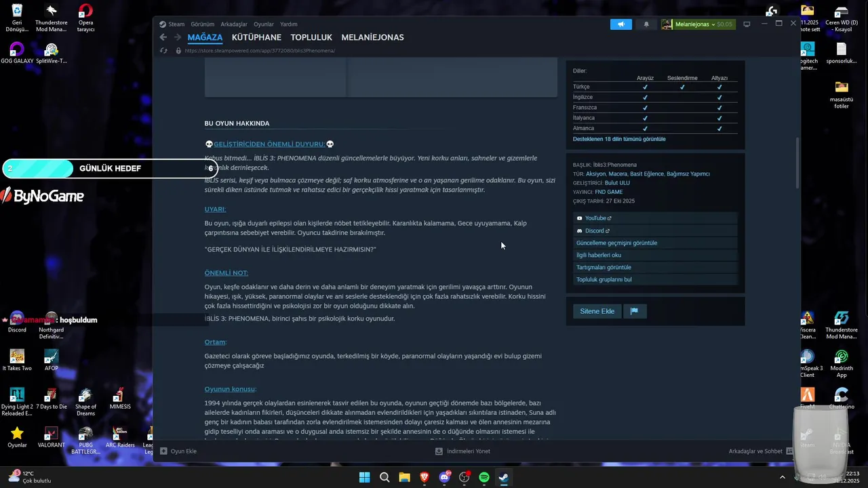The image size is (868, 488).
Task: Go forward with the Steam forward arrow
Action: point(177,37)
